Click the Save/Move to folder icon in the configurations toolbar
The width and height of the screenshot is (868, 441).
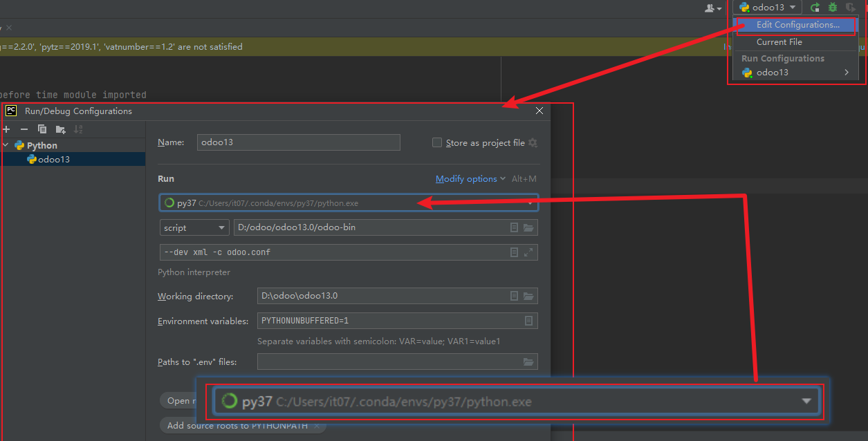click(x=61, y=129)
